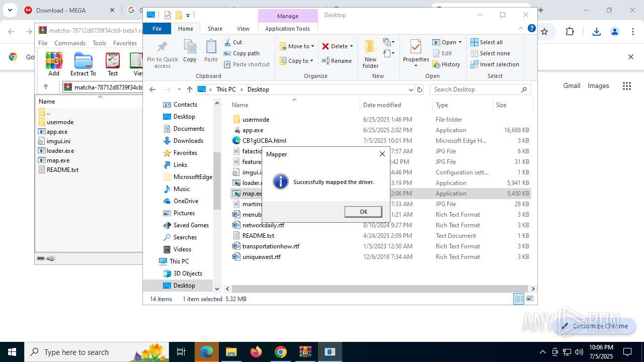Select 3D Objects in navigation pane
This screenshot has height=362, width=644.
(188, 274)
